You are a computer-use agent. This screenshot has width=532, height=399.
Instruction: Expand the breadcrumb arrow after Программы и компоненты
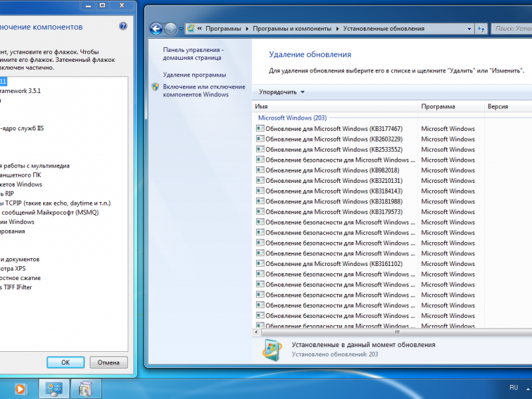point(337,29)
